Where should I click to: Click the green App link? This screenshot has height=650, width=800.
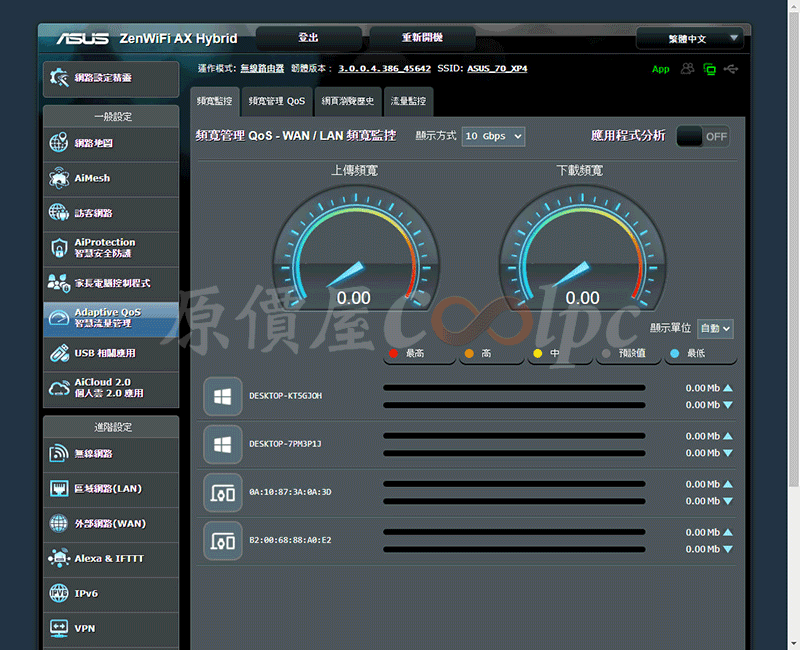(660, 69)
